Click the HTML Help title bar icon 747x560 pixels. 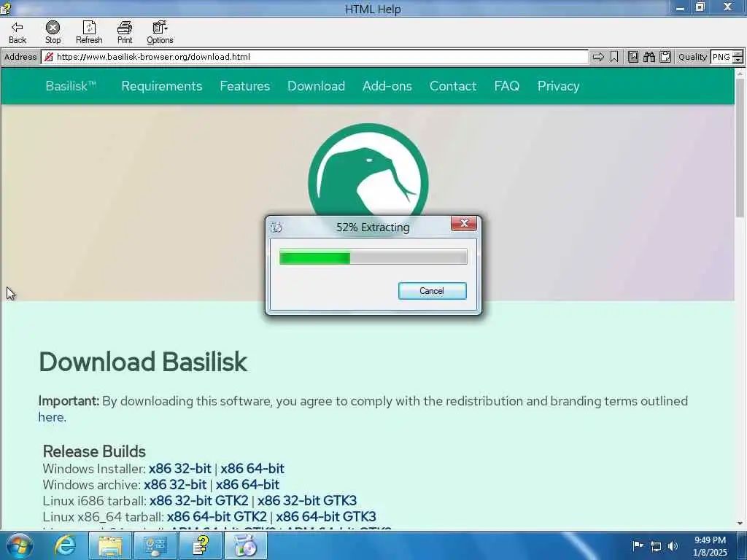(6, 8)
